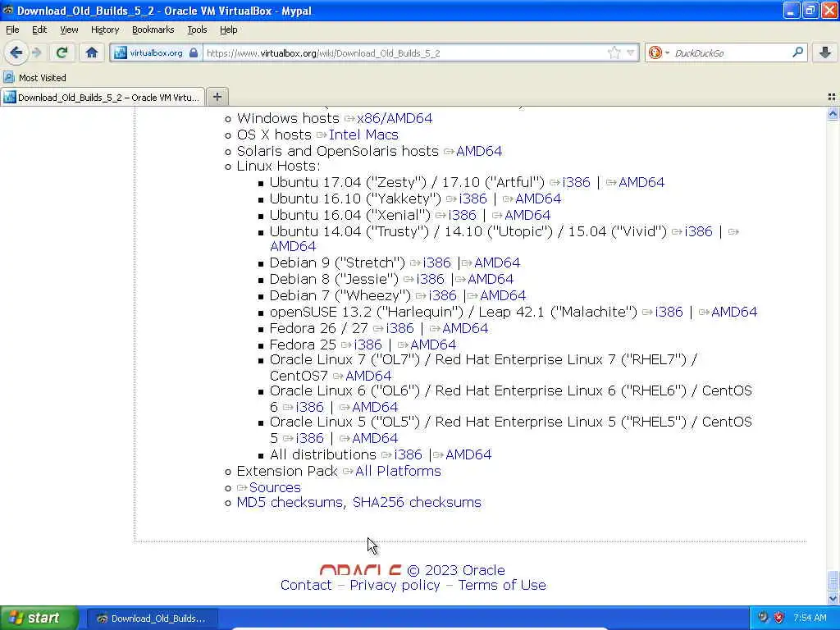Open Windows hosts x86/AMD64 link
Viewport: 840px width, 630px height.
coord(395,118)
